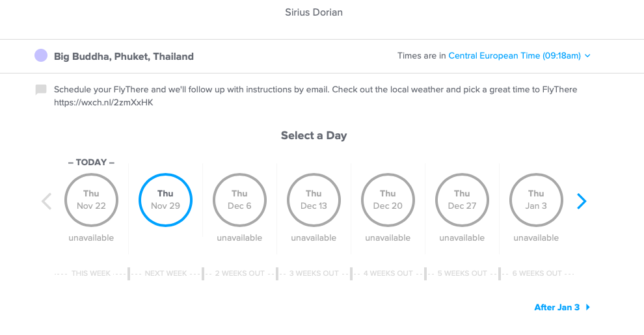The height and width of the screenshot is (335, 644).
Task: Click the Sirius Dorian name header
Action: click(x=314, y=12)
